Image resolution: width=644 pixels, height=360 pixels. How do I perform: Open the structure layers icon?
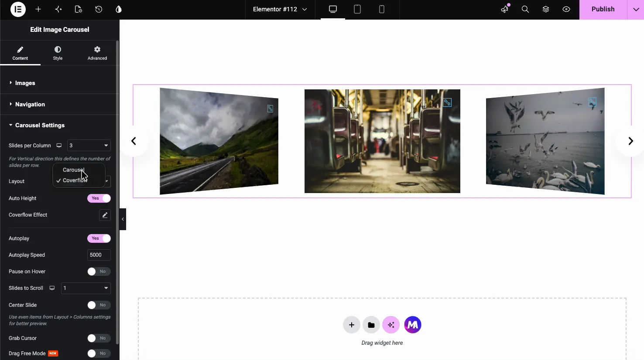coord(546,9)
